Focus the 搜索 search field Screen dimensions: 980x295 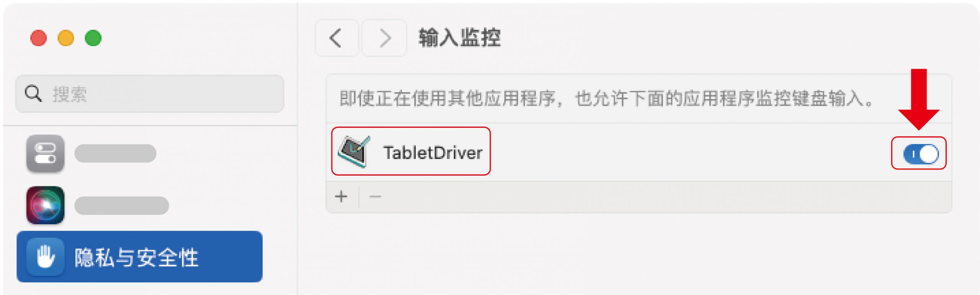pos(150,94)
